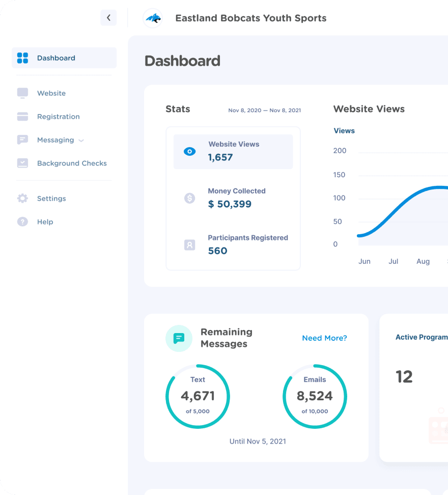Click the eye icon beside Website Views
This screenshot has height=495, width=448.
click(x=189, y=151)
